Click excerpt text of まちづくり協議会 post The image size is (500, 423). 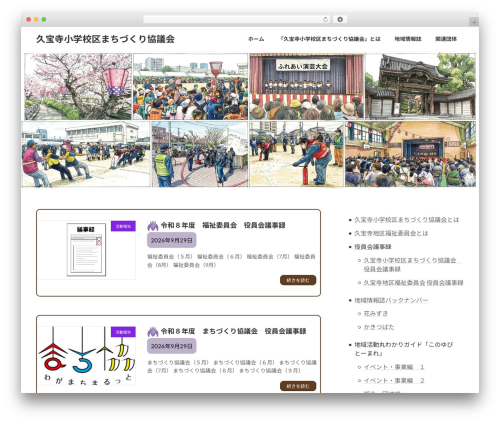coord(232,367)
